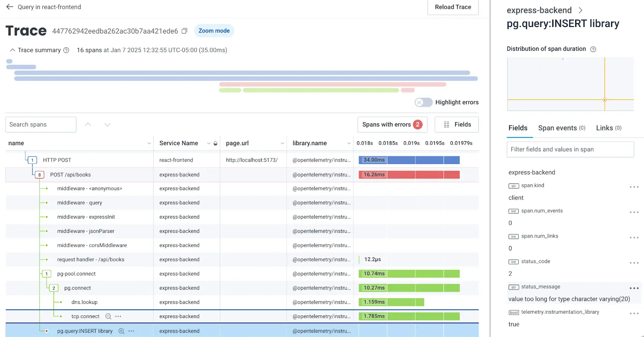Screen dimensions: 644x337
Task: Click the back arrow beside Query in react-frontend
Action: tap(10, 7)
